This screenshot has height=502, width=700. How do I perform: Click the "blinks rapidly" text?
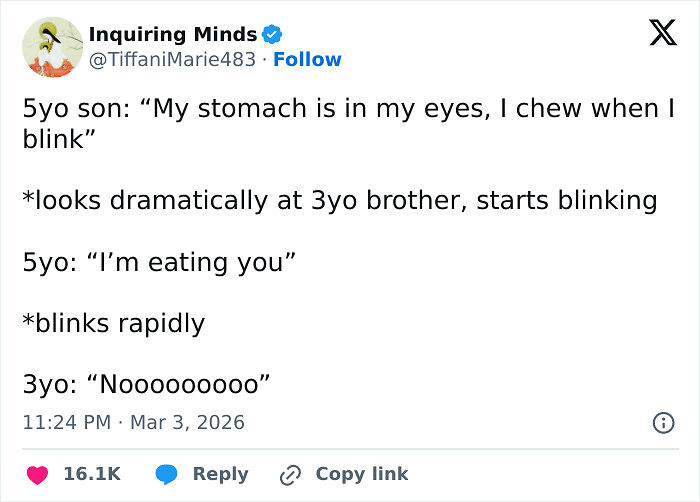pos(113,323)
